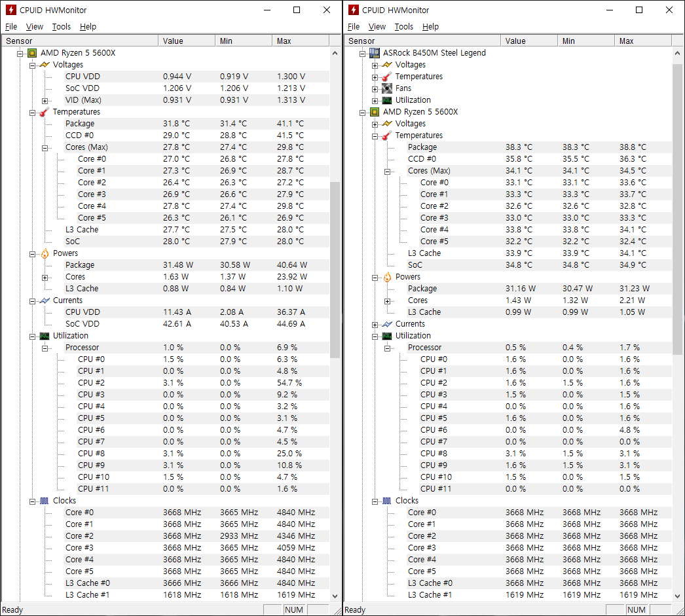This screenshot has width=685, height=616.
Task: Click the HWMonitor app icon in right title bar
Action: point(354,10)
